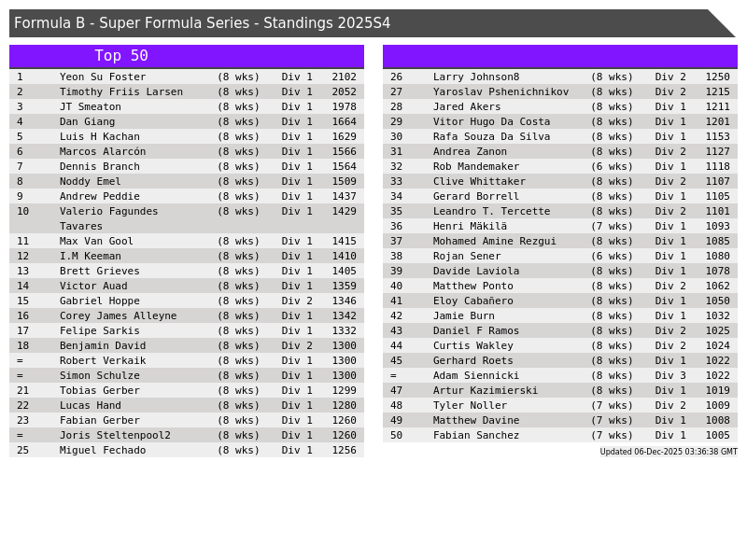Click the Top 50 header
This screenshot has height=560, width=747.
pyautogui.click(x=121, y=56)
